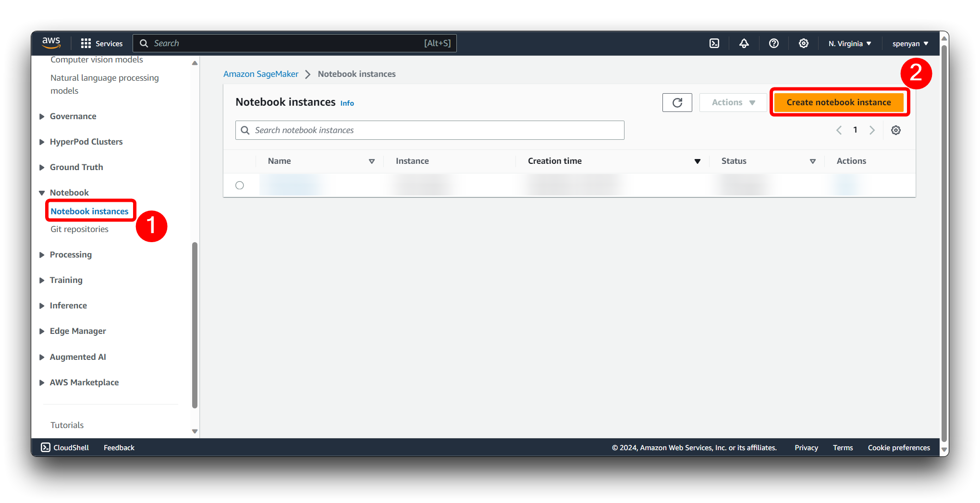Go to next page of instances

pyautogui.click(x=872, y=130)
